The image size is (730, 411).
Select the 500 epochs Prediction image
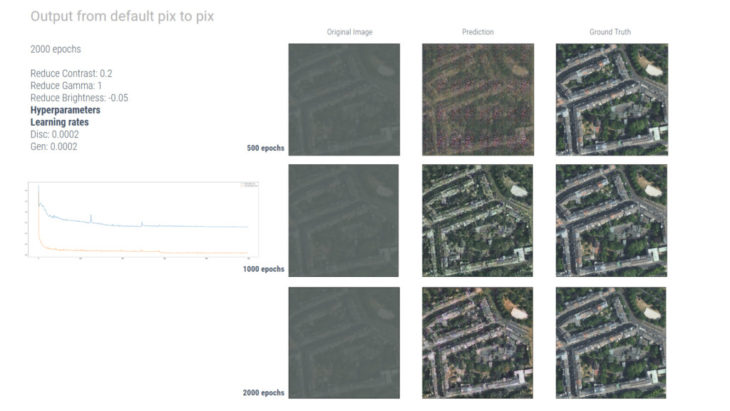(477, 98)
